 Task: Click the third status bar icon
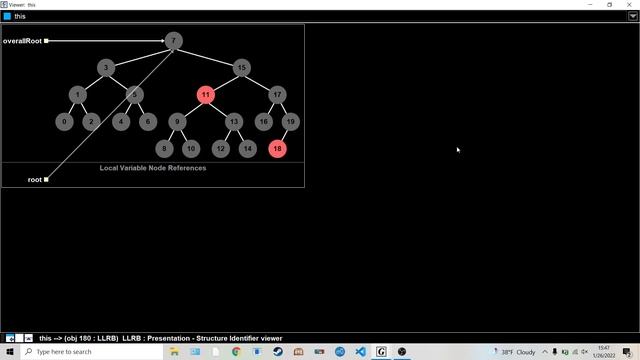click(x=29, y=338)
